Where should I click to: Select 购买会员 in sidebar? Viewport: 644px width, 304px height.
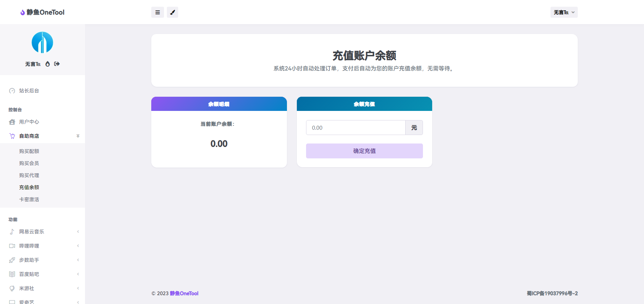point(29,163)
